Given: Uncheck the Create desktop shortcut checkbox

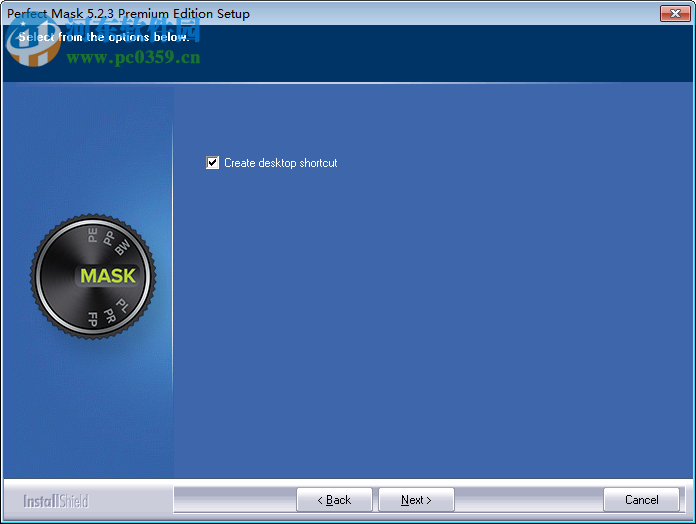Looking at the screenshot, I should [x=213, y=163].
